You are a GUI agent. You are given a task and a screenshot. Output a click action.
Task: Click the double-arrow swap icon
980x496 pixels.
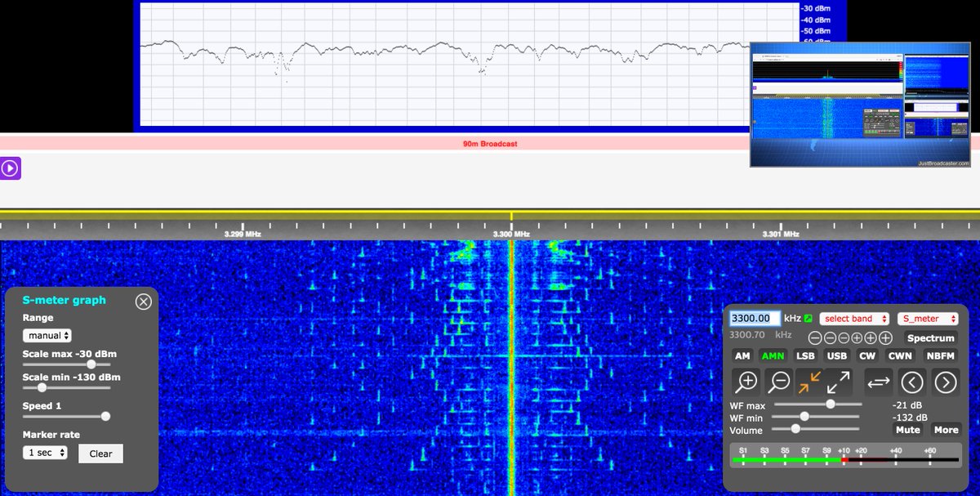pyautogui.click(x=879, y=382)
